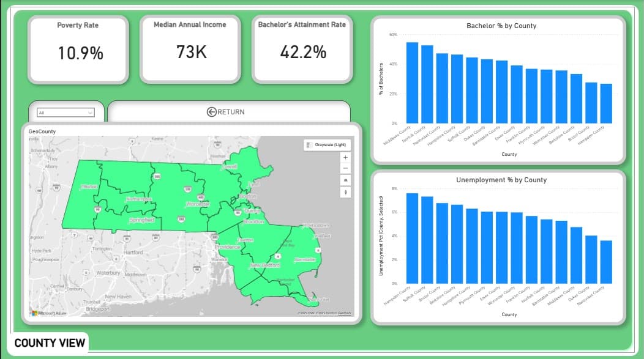Click the style preview icon beside Grayscale (Light)
This screenshot has width=644, height=359.
click(308, 144)
